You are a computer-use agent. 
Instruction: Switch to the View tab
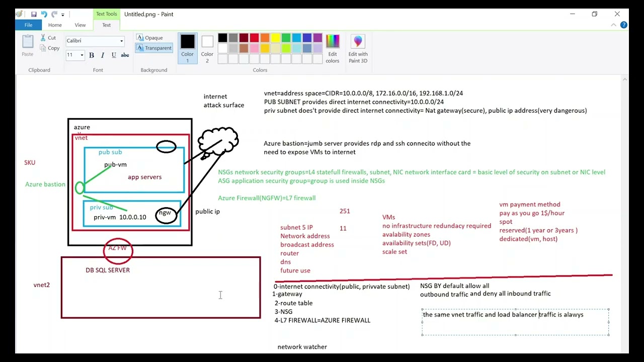coord(80,25)
